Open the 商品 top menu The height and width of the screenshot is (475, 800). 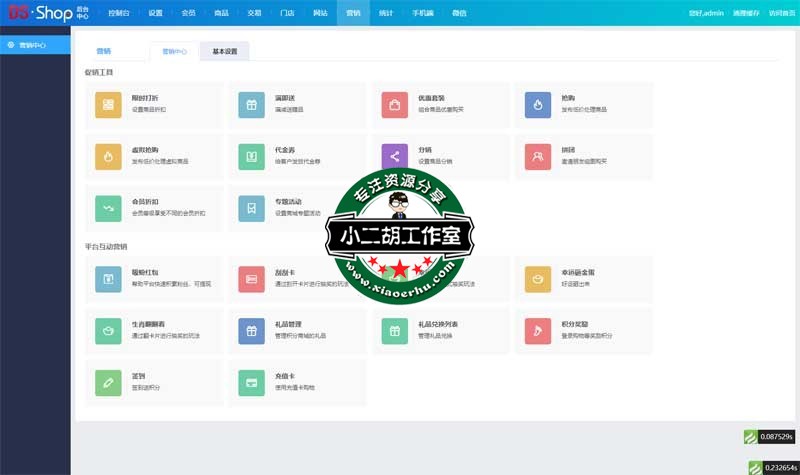click(x=221, y=13)
